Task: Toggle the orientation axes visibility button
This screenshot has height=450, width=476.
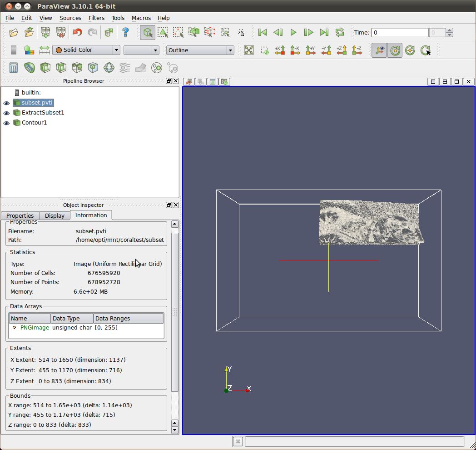Action: click(379, 50)
